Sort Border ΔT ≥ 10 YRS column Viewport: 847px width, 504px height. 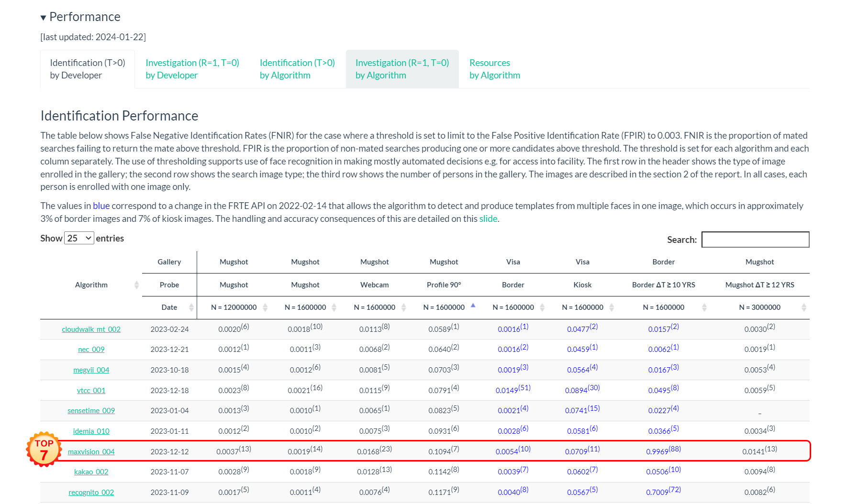pos(704,307)
